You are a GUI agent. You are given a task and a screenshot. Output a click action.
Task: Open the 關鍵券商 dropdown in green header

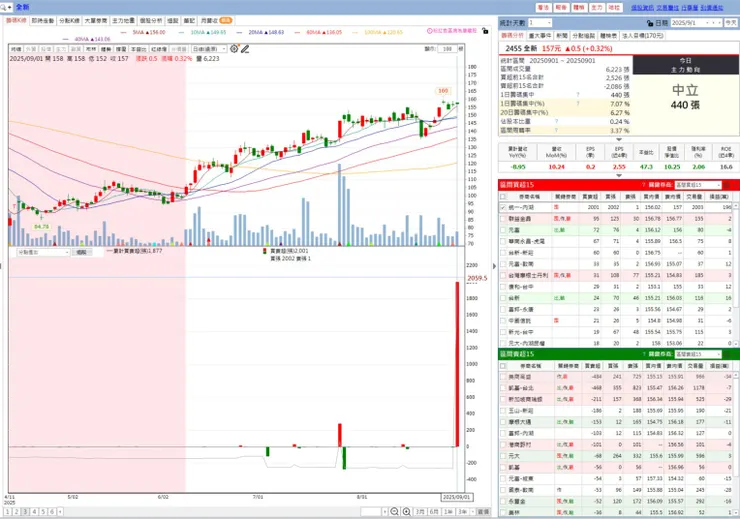pyautogui.click(x=698, y=354)
